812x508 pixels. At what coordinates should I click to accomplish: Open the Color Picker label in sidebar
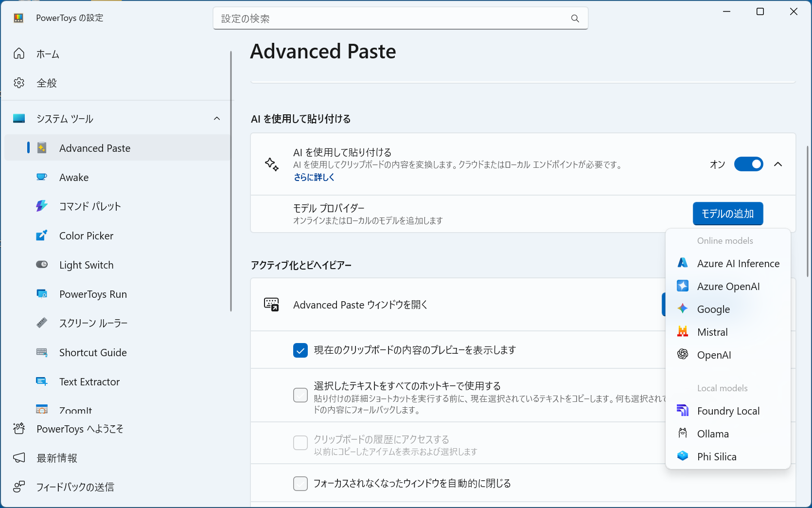(87, 236)
